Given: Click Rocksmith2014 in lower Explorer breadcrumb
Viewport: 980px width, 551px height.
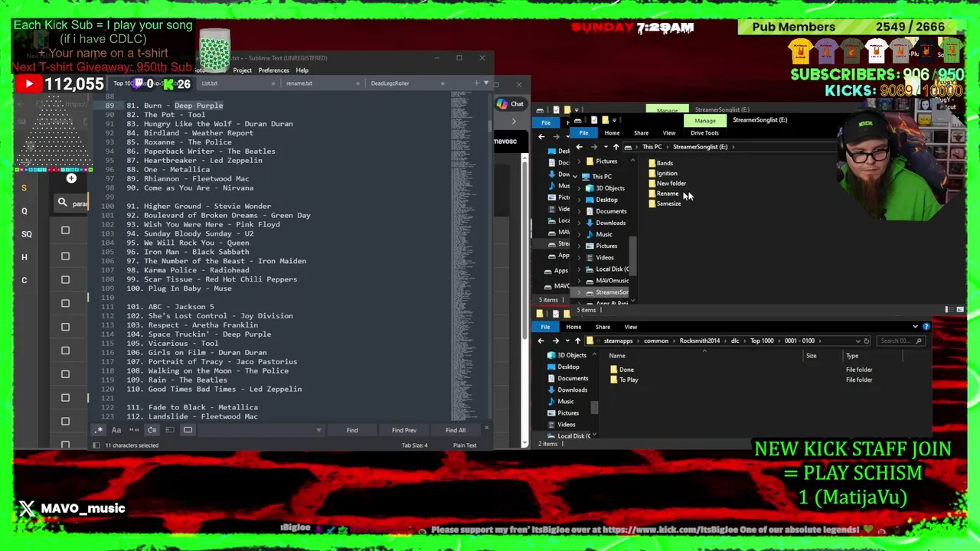Looking at the screenshot, I should point(699,341).
